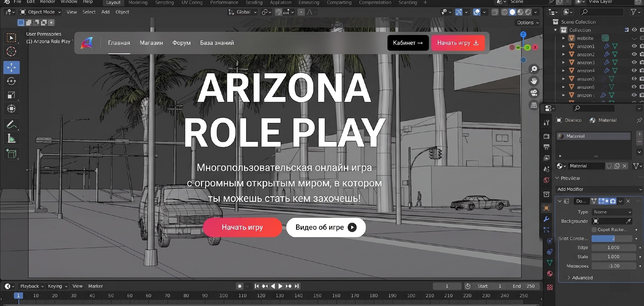Expand the Advanced section
Image resolution: width=644 pixels, height=306 pixels.
click(580, 278)
